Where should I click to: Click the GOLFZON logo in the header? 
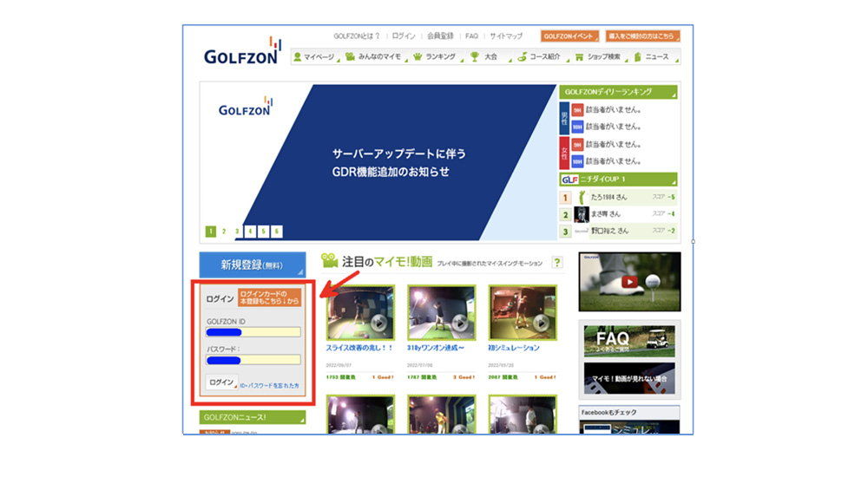coord(242,51)
